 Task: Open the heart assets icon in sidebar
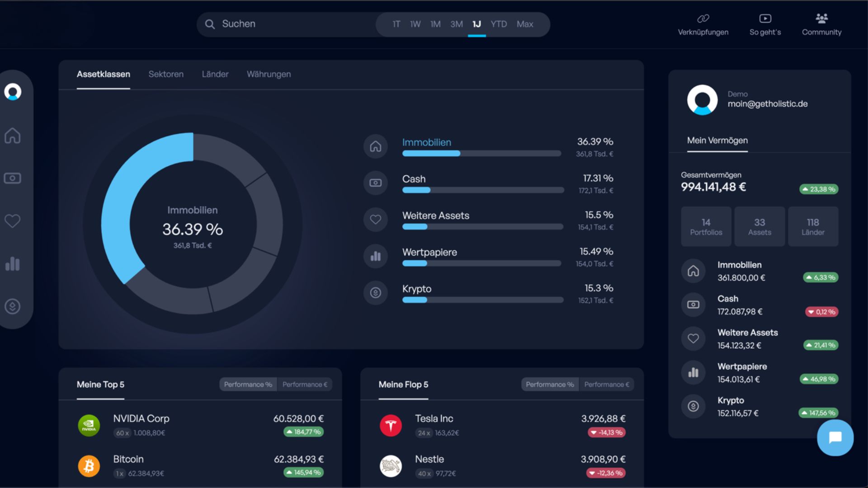(x=13, y=221)
